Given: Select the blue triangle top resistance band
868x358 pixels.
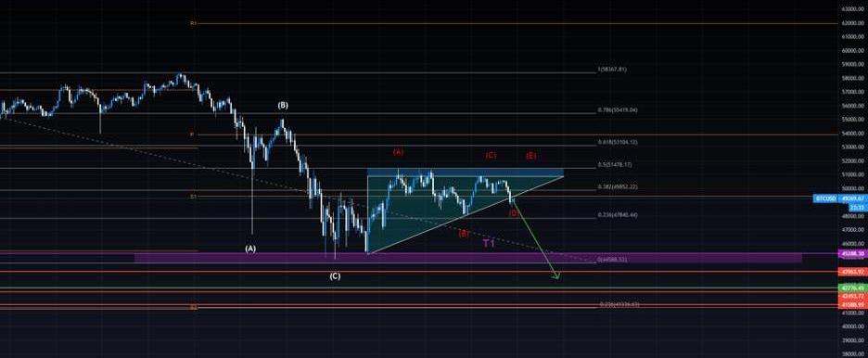Looking at the screenshot, I should [x=466, y=173].
